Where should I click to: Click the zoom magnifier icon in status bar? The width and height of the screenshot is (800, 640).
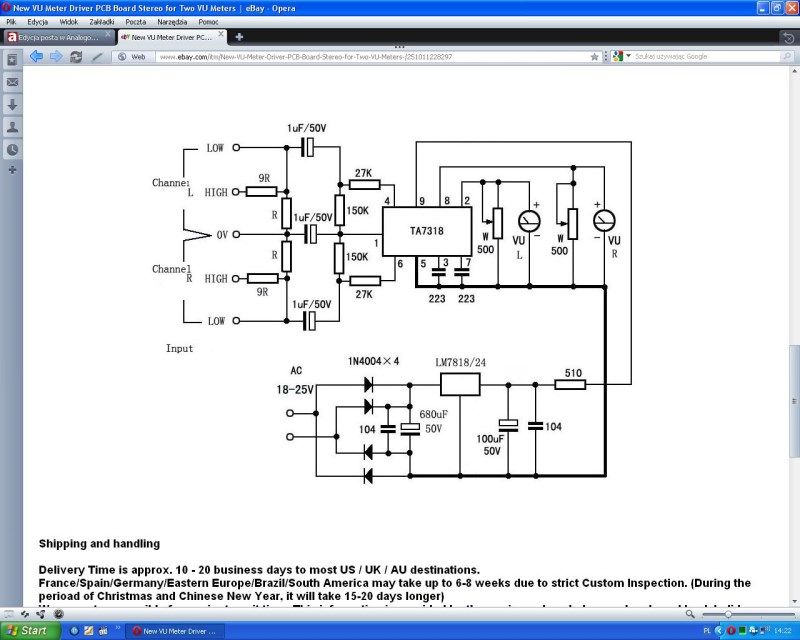tap(690, 614)
